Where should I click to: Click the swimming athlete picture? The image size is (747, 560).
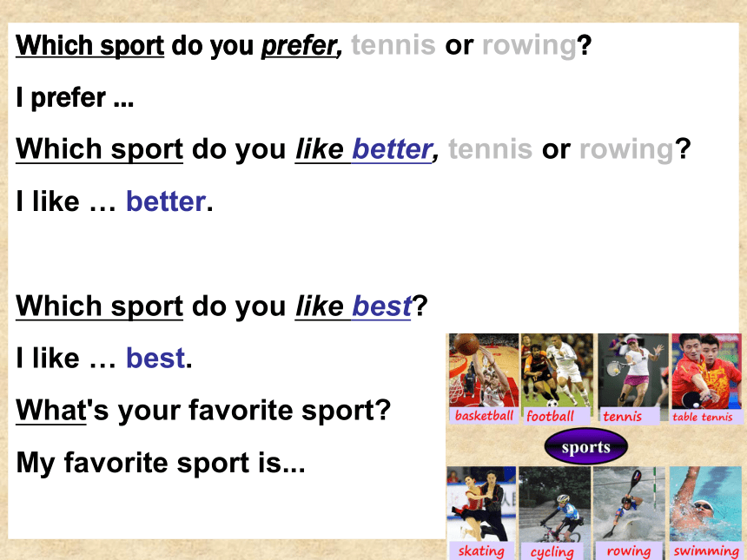pyautogui.click(x=705, y=504)
